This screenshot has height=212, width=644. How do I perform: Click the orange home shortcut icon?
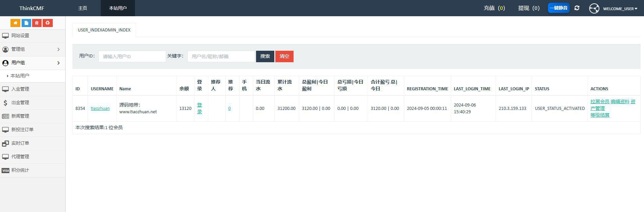tap(15, 23)
